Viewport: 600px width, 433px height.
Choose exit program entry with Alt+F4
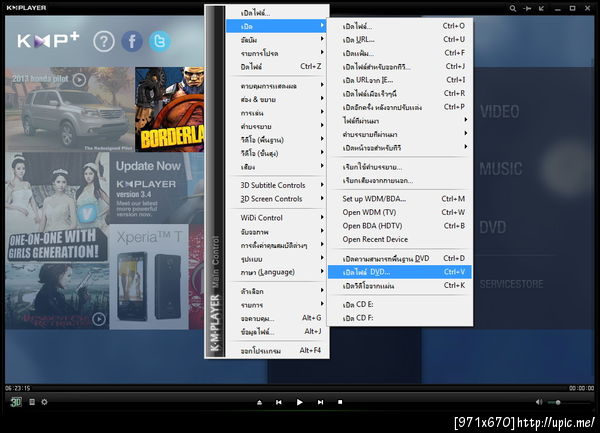[278, 350]
